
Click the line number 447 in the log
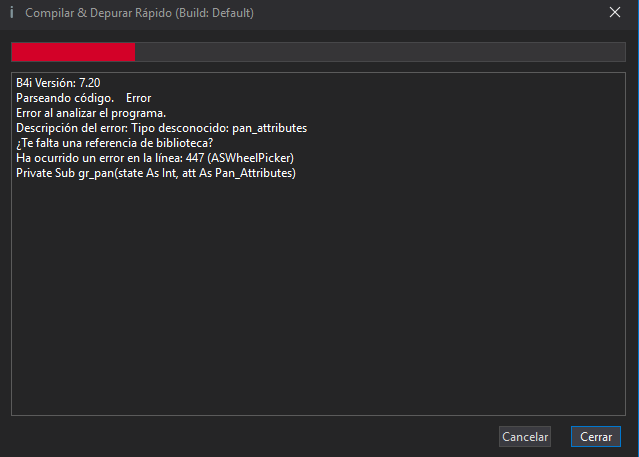tap(196, 158)
